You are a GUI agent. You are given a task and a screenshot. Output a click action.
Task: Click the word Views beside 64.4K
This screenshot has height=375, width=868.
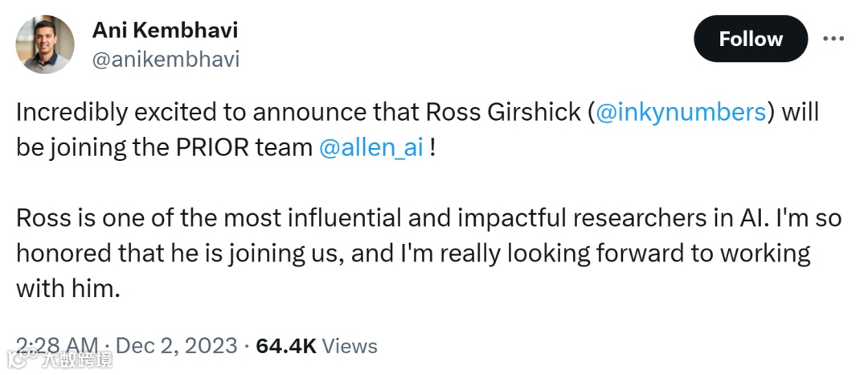coord(350,346)
